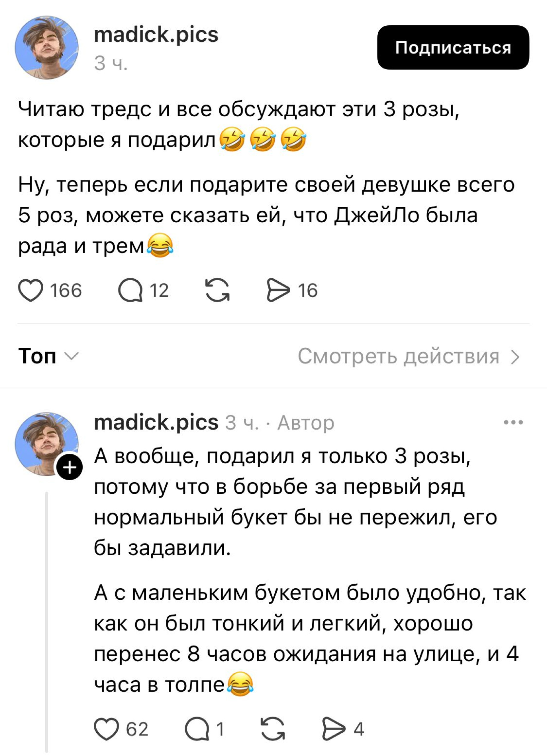Open the three-dot menu on the reply

pyautogui.click(x=513, y=422)
